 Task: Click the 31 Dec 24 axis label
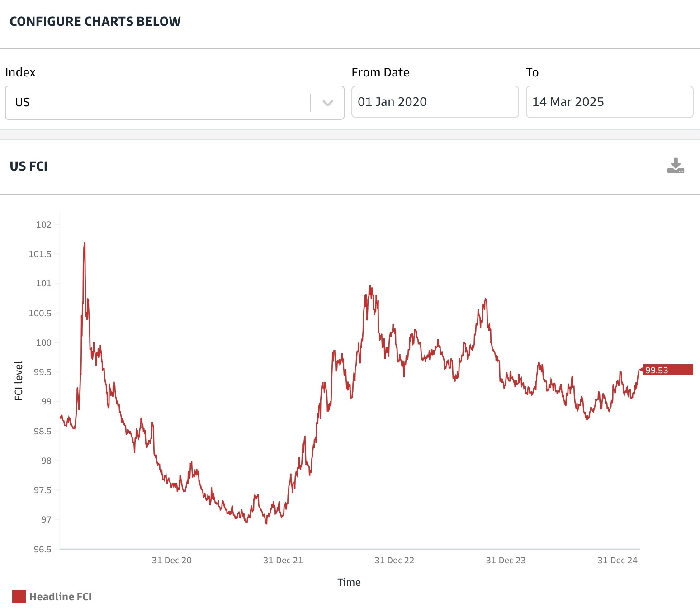[x=618, y=560]
